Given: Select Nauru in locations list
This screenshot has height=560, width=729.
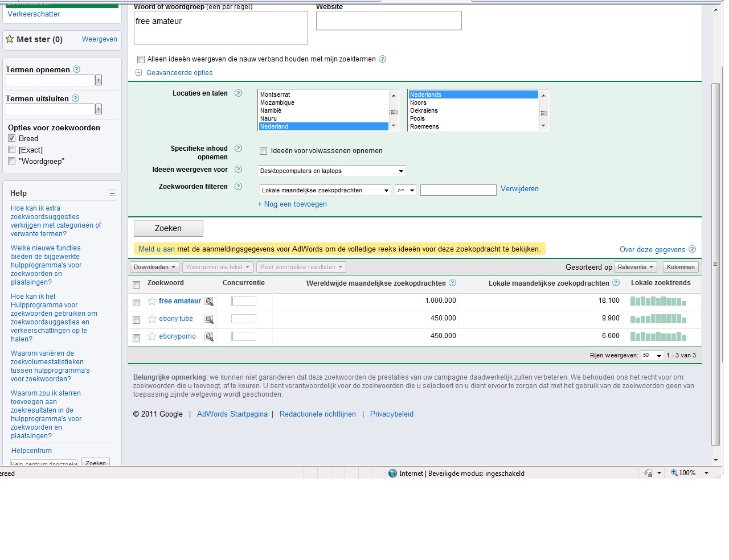Looking at the screenshot, I should pyautogui.click(x=323, y=118).
